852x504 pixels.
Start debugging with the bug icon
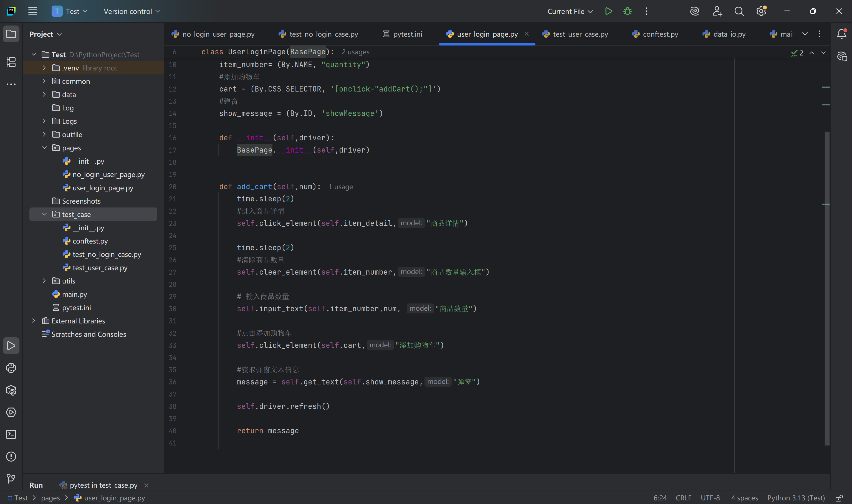click(627, 11)
